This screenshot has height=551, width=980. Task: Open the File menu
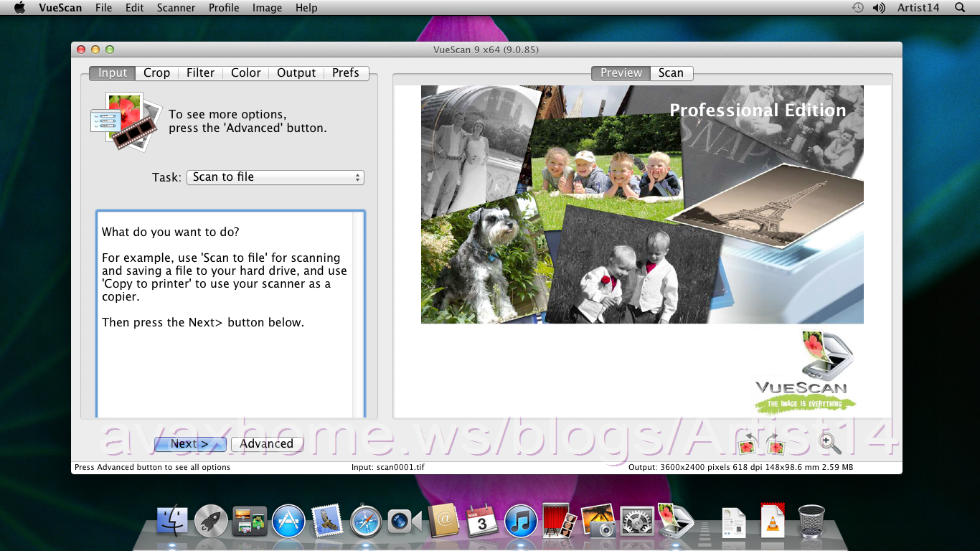tap(103, 8)
